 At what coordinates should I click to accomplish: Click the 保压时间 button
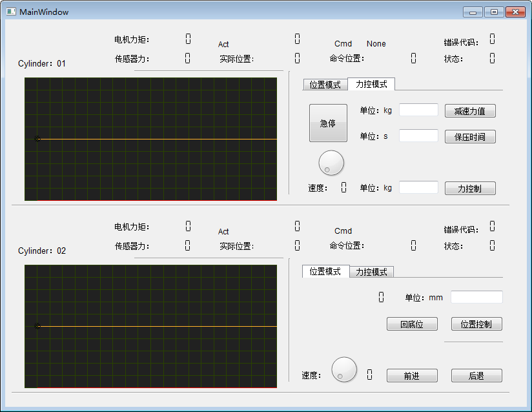tap(470, 137)
